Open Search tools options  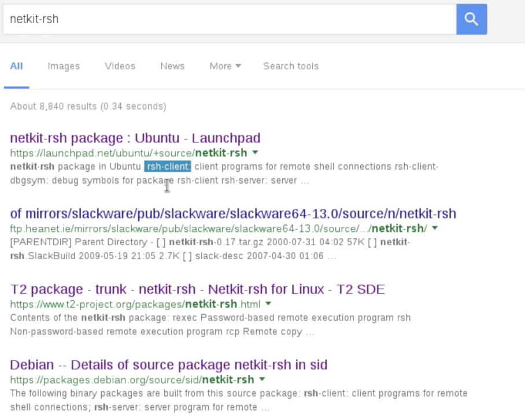click(x=291, y=66)
